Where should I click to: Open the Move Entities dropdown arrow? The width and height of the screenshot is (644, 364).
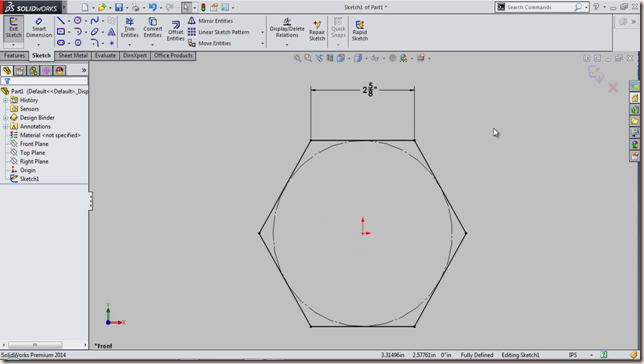[262, 43]
